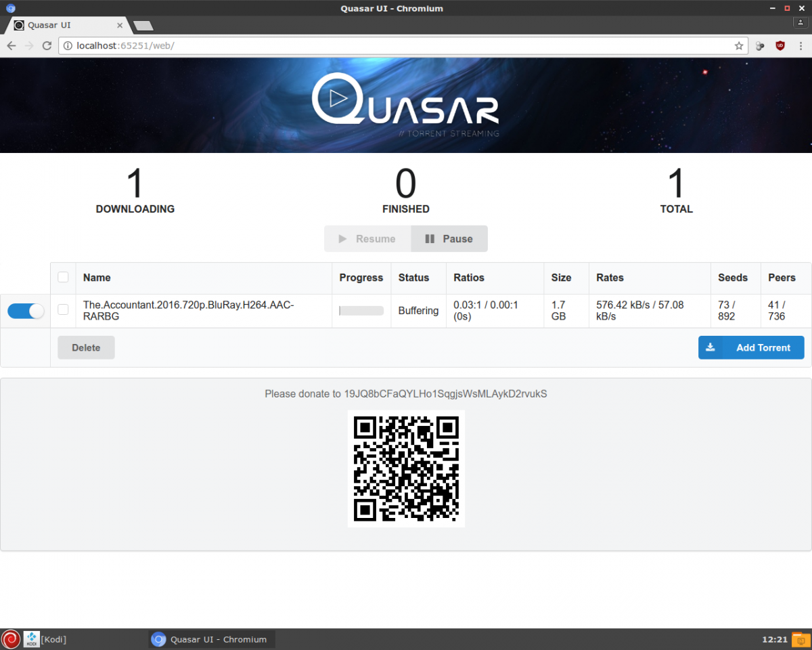Click the browser forward arrow
812x650 pixels.
[x=29, y=46]
